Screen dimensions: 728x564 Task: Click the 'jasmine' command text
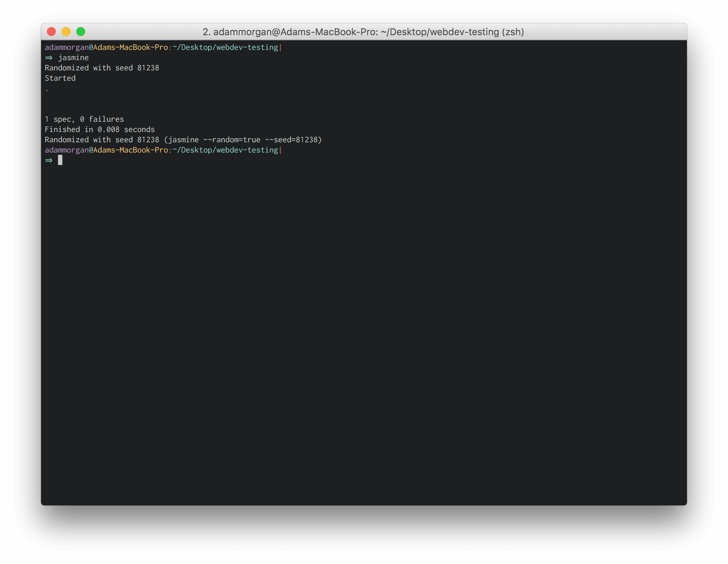coord(73,58)
